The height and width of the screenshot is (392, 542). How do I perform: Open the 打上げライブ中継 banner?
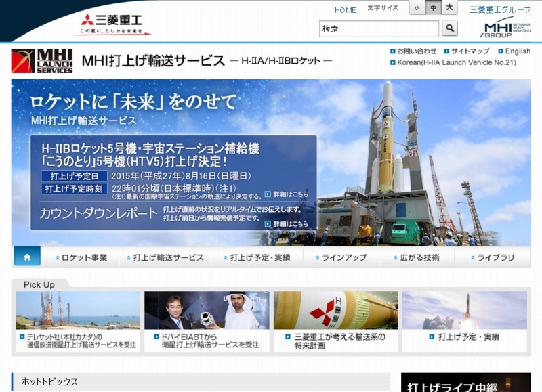click(466, 383)
